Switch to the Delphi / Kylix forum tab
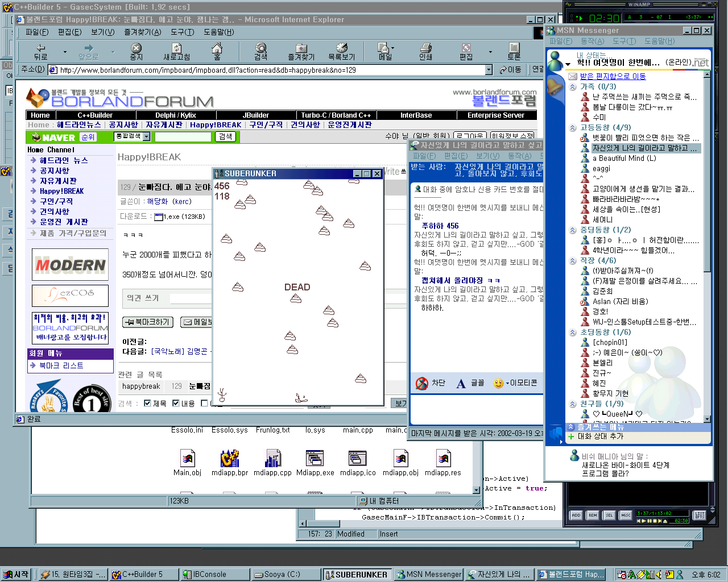 pyautogui.click(x=176, y=115)
